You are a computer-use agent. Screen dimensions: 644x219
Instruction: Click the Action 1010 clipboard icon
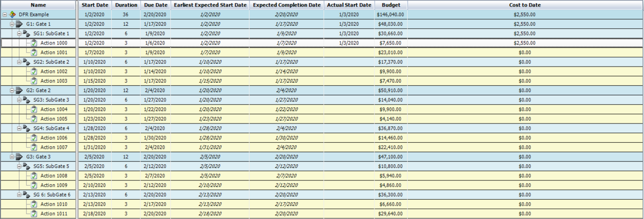click(34, 204)
